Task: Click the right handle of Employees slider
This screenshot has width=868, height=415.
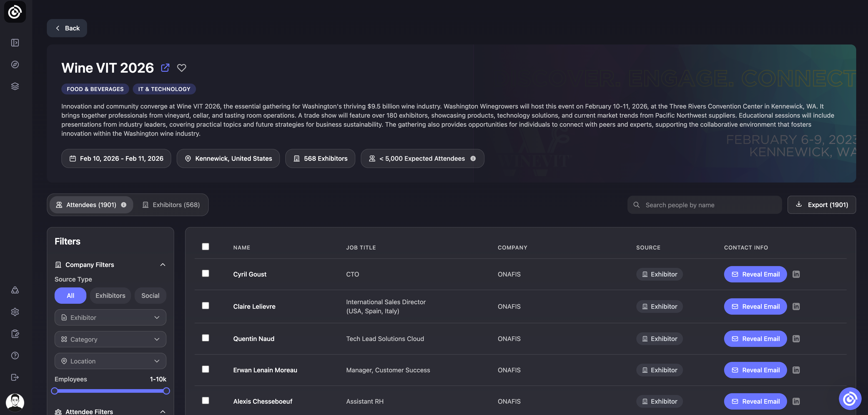Action: [166, 391]
